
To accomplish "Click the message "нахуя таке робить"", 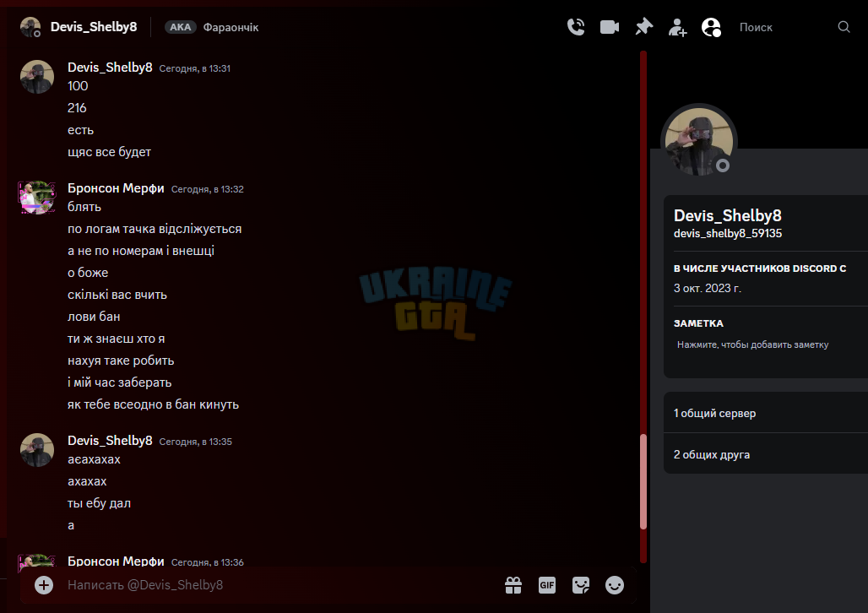I will tap(121, 361).
